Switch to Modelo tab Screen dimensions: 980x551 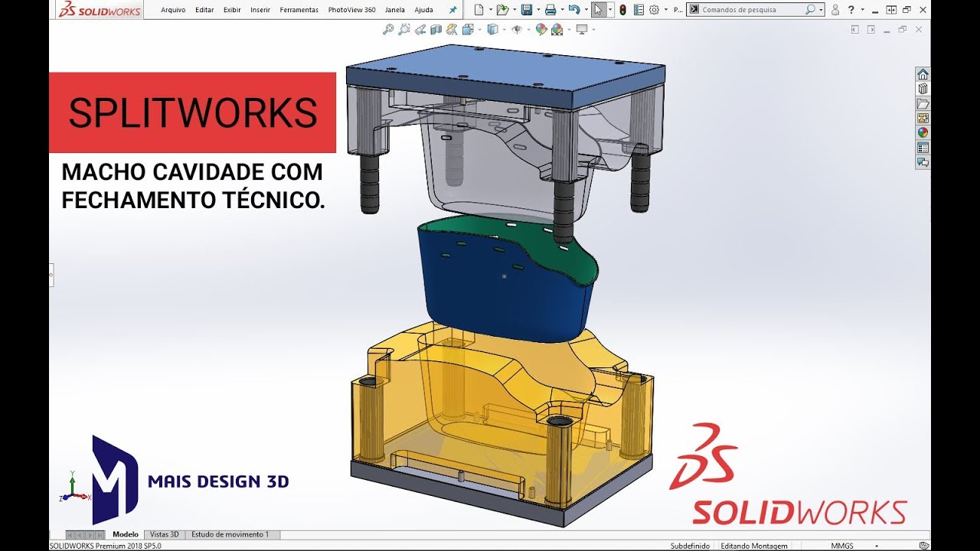[x=126, y=534]
